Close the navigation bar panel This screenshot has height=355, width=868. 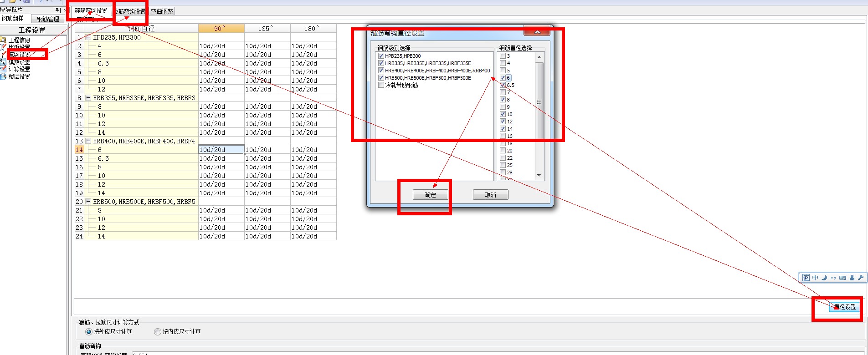click(x=64, y=10)
